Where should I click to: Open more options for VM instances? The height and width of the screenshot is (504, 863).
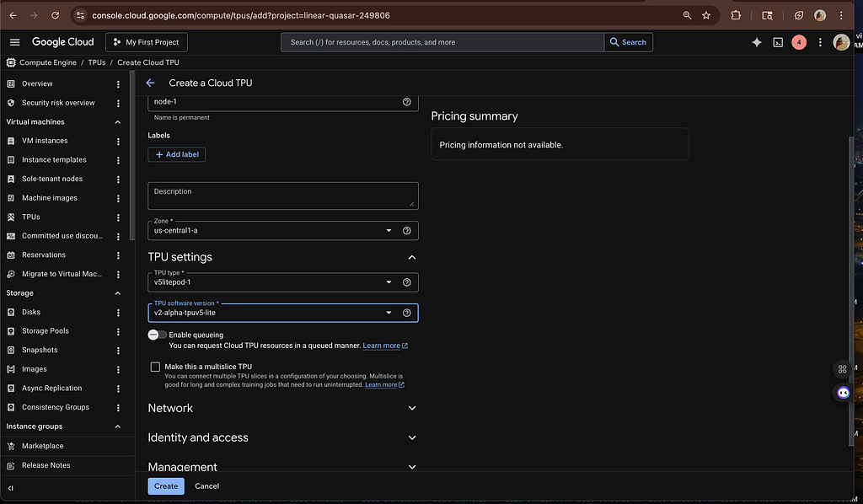click(x=118, y=142)
